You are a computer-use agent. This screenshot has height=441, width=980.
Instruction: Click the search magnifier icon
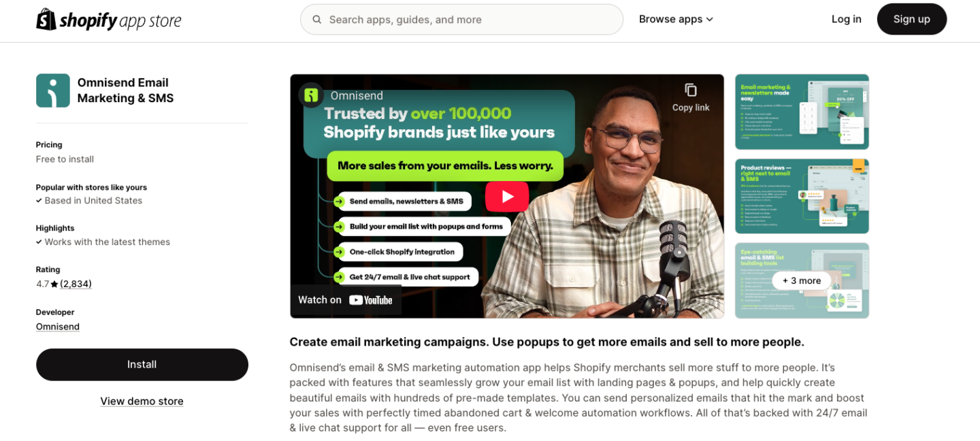pyautogui.click(x=316, y=20)
